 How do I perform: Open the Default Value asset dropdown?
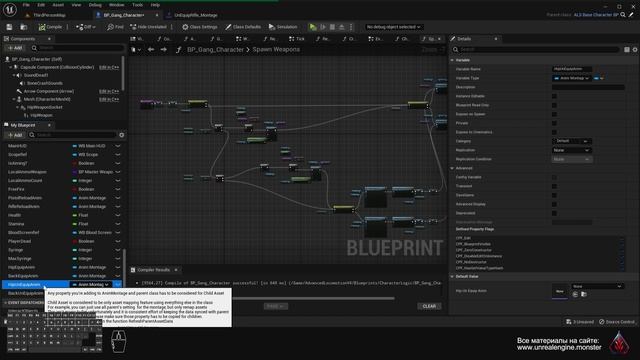(597, 286)
